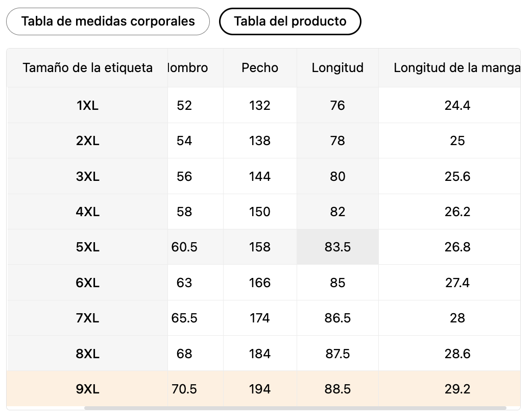Switch to Tabla de medidas corporales tab

pyautogui.click(x=108, y=21)
